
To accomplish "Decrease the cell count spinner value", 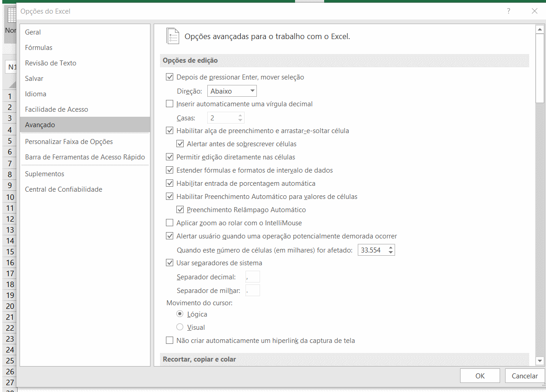I will tap(391, 252).
